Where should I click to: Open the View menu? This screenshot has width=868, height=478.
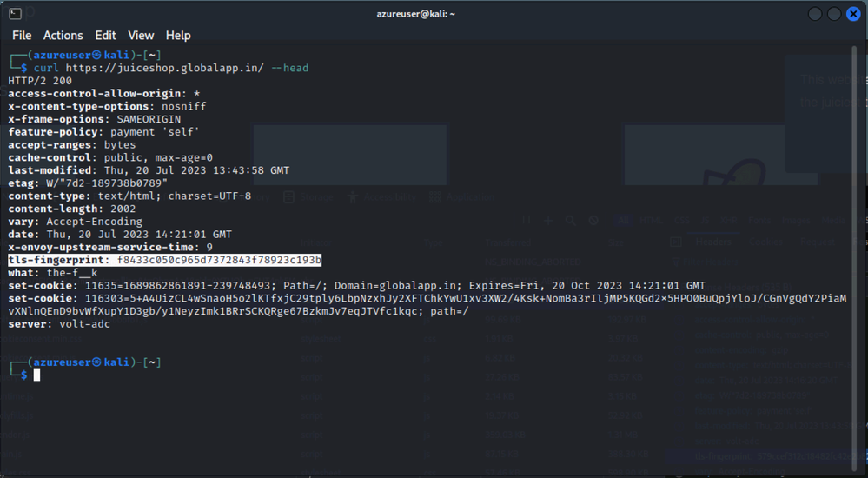click(141, 36)
